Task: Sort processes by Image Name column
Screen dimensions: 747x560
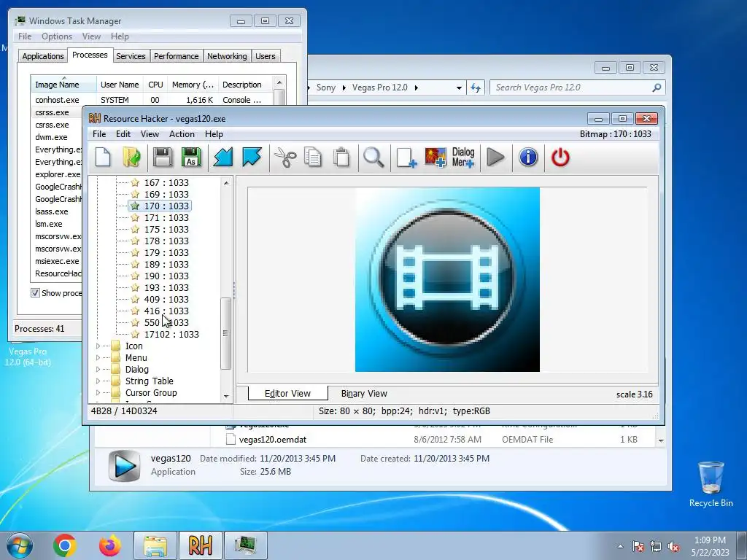Action: point(63,85)
